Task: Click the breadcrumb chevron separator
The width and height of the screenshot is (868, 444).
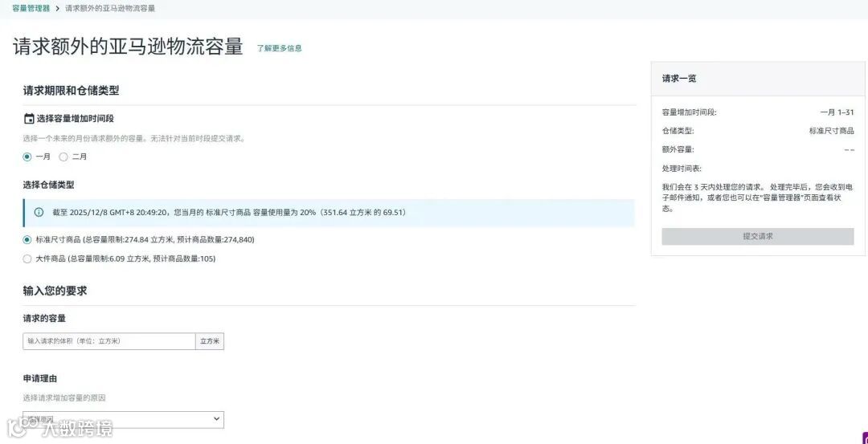Action: click(58, 9)
